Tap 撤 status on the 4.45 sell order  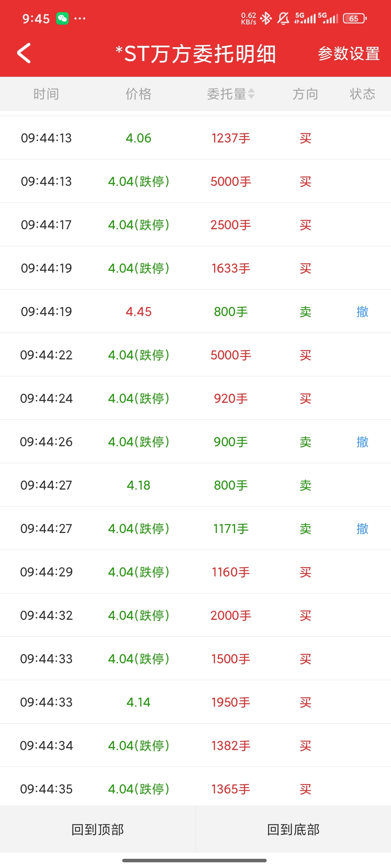(x=362, y=312)
